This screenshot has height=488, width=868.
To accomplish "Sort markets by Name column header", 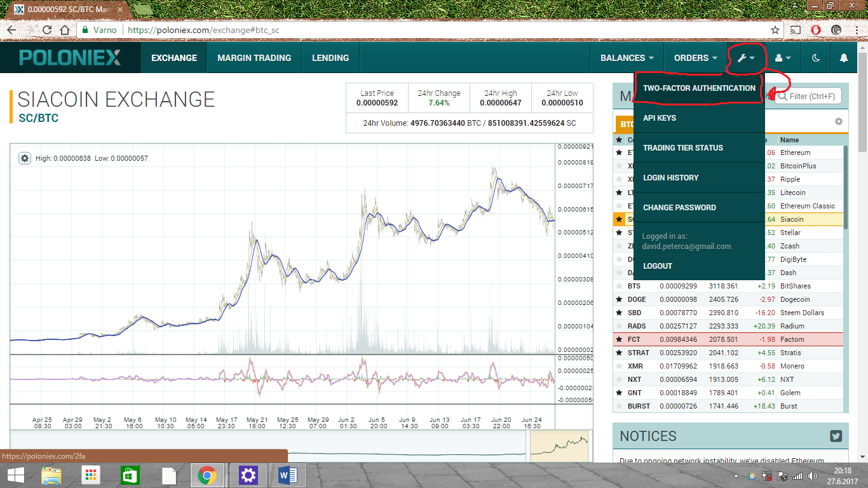I will [789, 140].
